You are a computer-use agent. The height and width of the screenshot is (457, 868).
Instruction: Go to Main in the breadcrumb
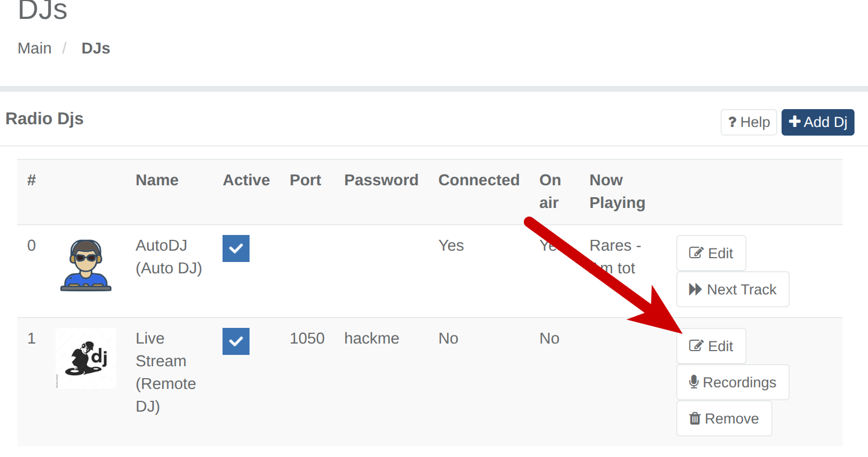pos(35,49)
